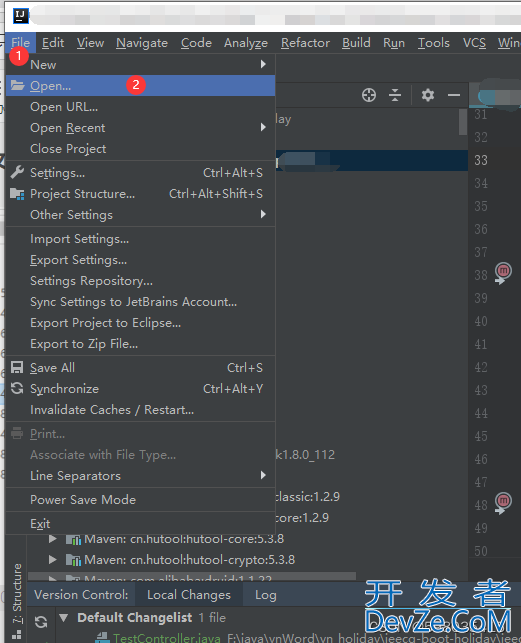Open the Structure tool window side tab
The height and width of the screenshot is (643, 521).
(x=17, y=593)
